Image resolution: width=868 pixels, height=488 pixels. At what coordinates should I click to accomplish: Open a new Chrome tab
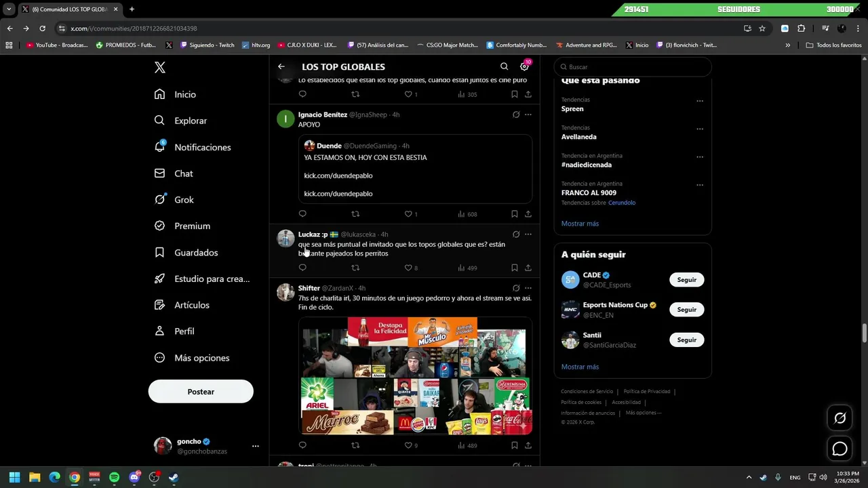point(132,9)
